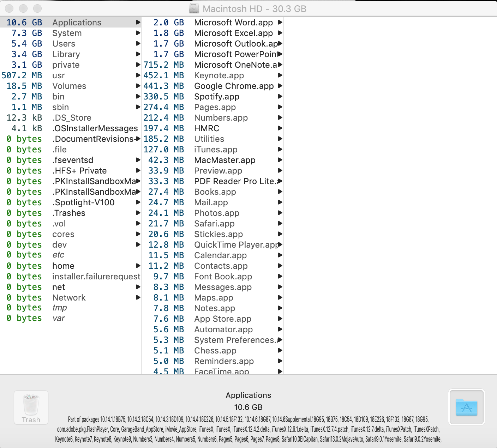The image size is (497, 448).
Task: Click the Macintosh HD drive icon in title
Action: click(194, 8)
